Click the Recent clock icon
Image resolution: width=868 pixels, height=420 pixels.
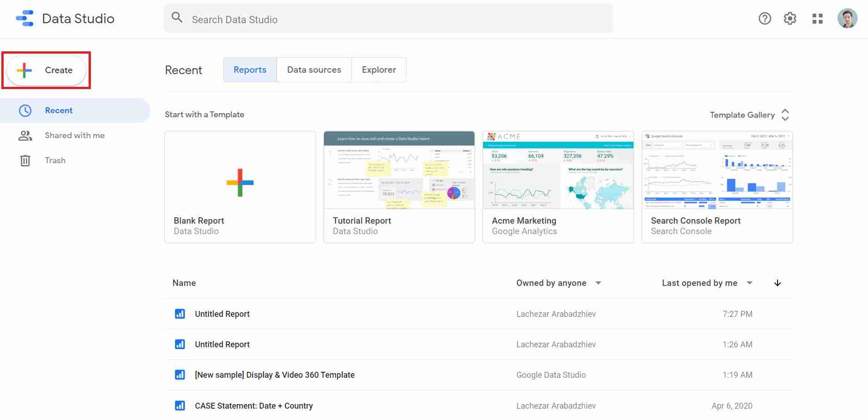coord(25,110)
